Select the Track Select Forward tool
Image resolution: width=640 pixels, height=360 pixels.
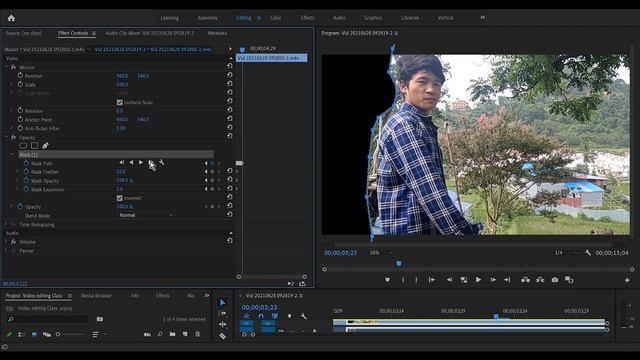coord(222,313)
